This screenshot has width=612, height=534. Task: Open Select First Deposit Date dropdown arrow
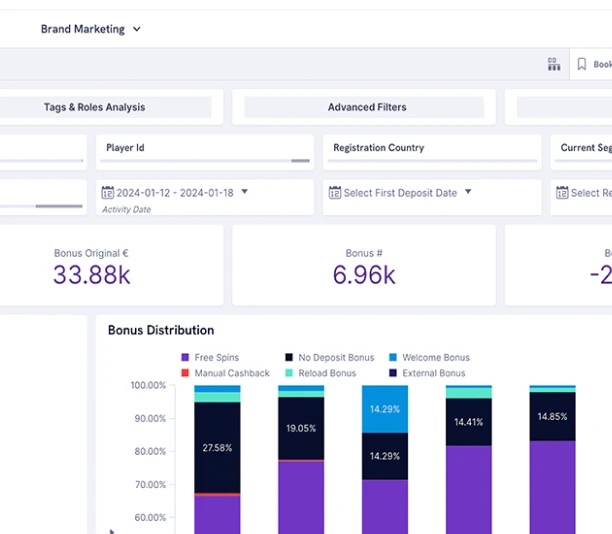[467, 192]
